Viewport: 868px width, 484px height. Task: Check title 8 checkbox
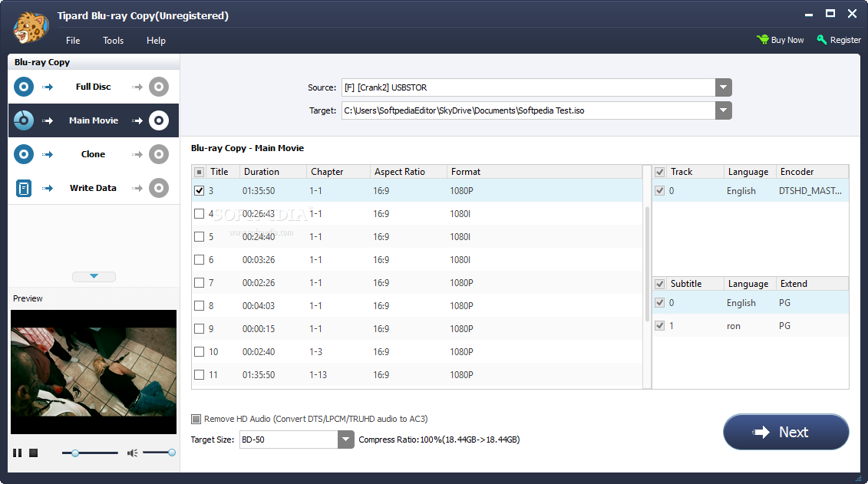pyautogui.click(x=200, y=306)
